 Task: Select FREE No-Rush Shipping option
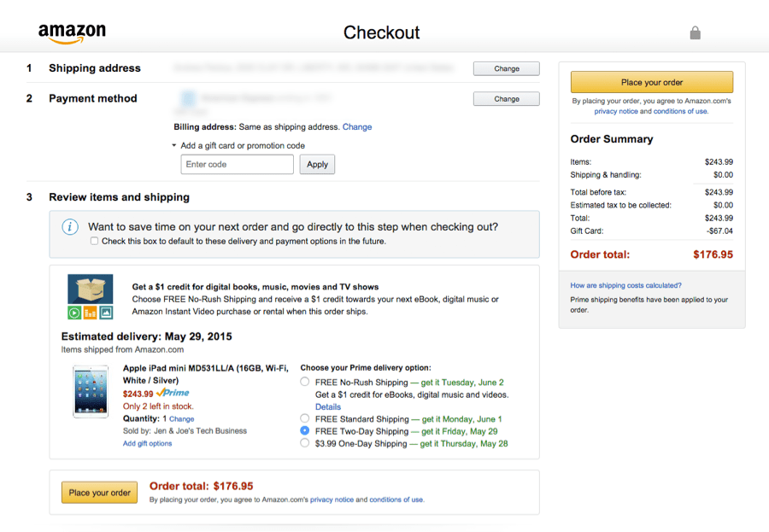pyautogui.click(x=304, y=382)
